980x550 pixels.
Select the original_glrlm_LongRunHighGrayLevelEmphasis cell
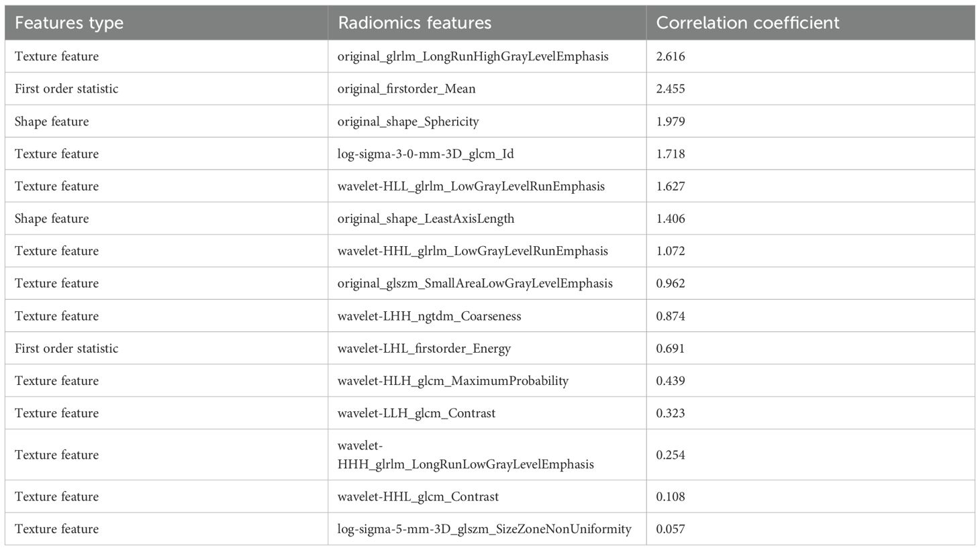[x=473, y=56]
